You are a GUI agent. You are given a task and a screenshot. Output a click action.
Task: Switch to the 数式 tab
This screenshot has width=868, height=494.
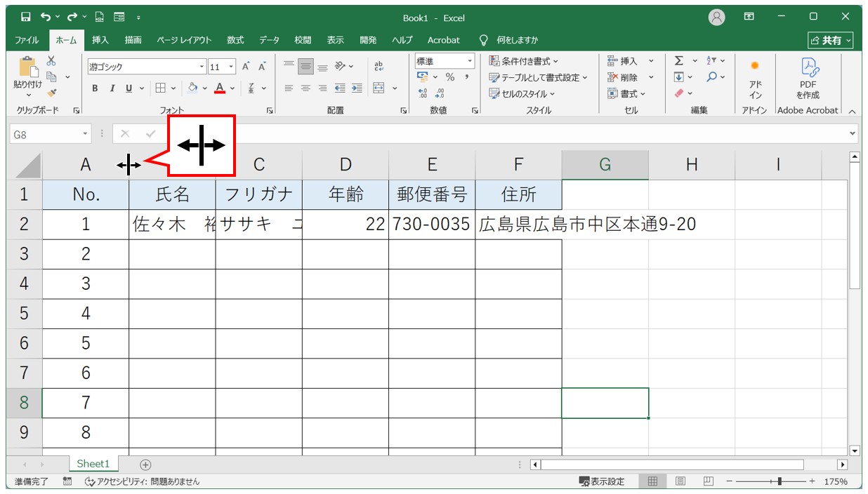235,40
